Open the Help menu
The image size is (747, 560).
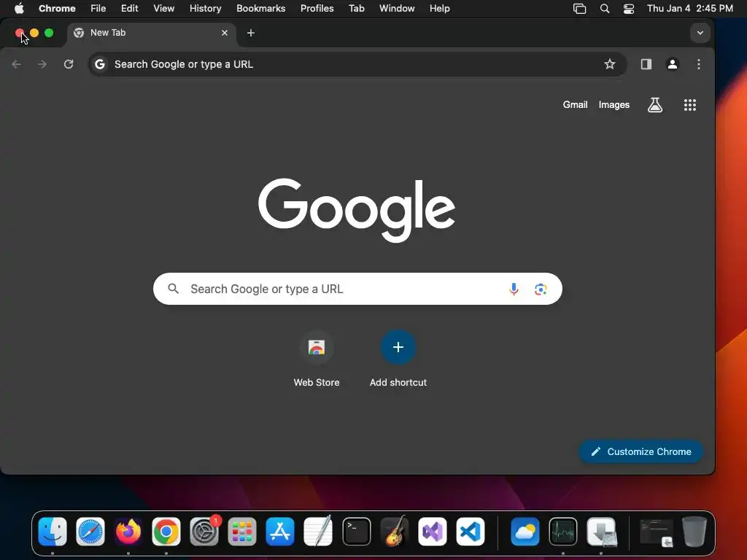(439, 9)
